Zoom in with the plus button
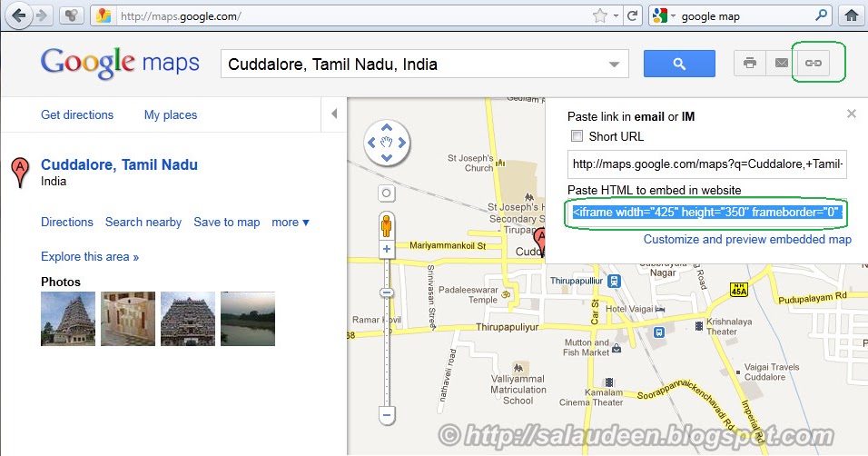Viewport: 868px width, 456px height. 387,249
